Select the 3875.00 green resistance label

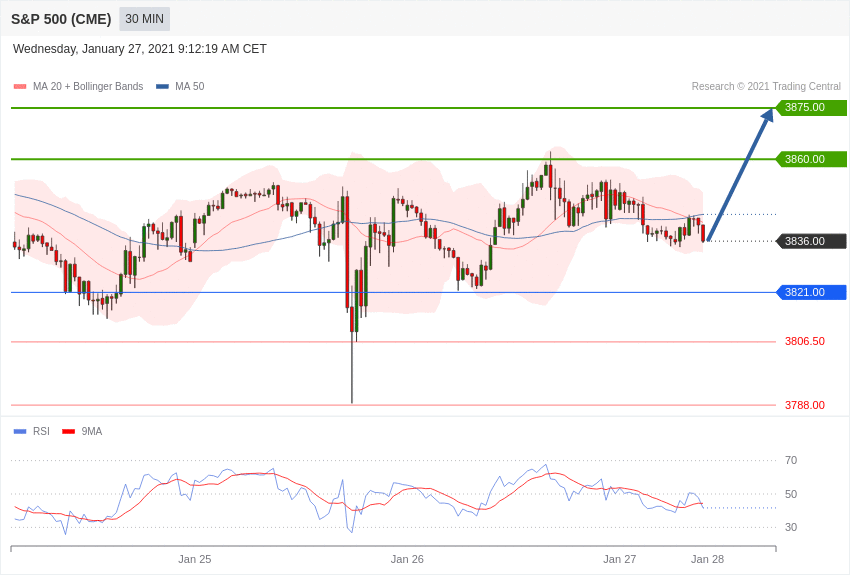coord(812,107)
